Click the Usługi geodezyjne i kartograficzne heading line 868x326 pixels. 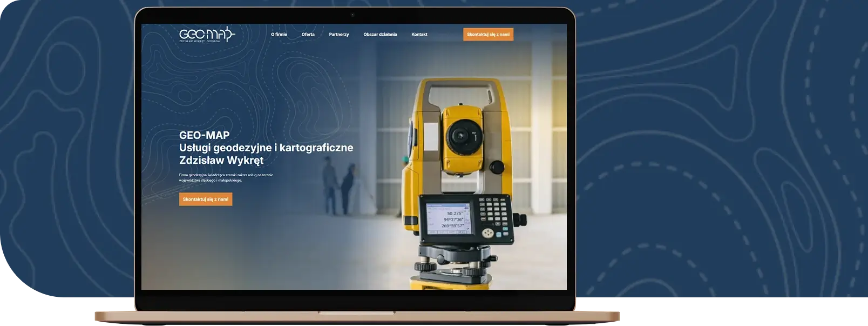pyautogui.click(x=266, y=148)
